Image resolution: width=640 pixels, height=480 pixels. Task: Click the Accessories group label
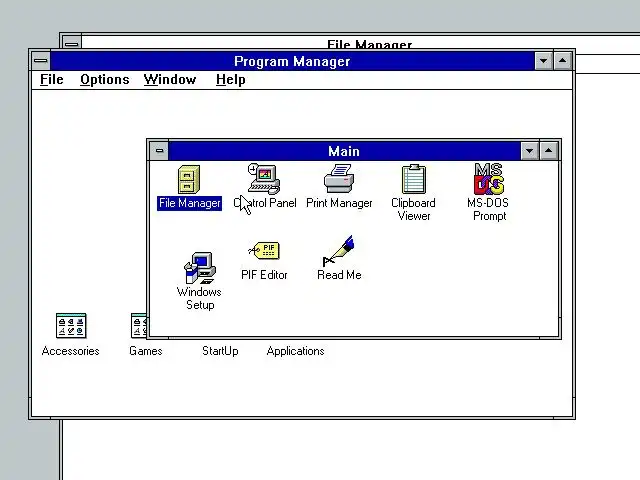point(71,351)
